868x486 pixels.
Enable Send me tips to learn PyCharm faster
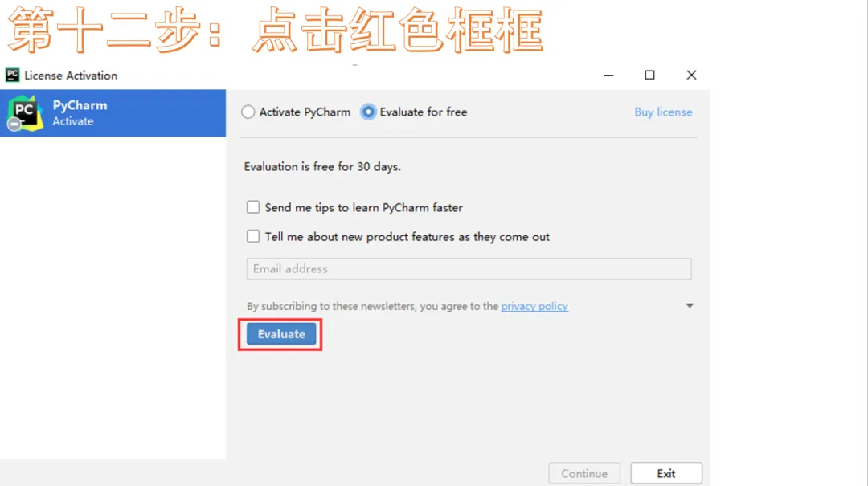point(253,207)
